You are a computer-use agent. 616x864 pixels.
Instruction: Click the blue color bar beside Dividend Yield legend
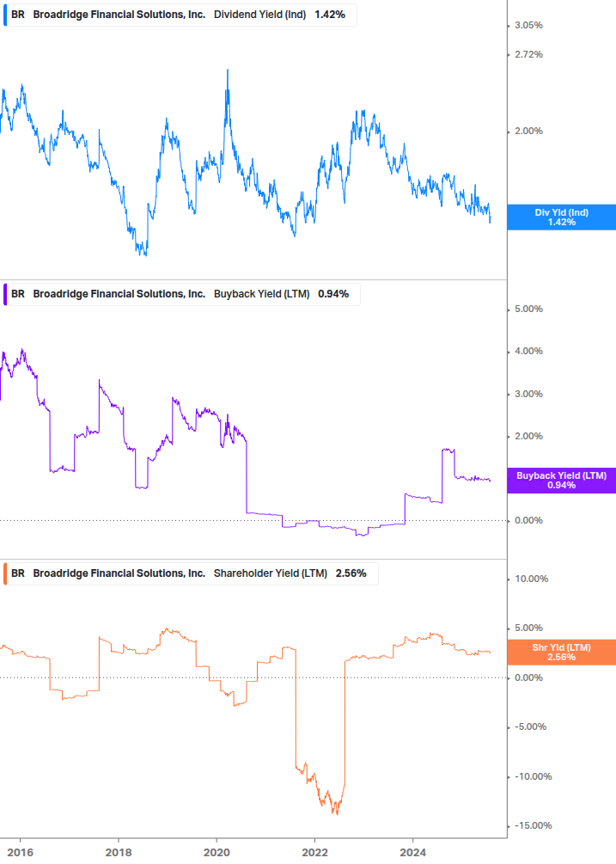[5, 15]
